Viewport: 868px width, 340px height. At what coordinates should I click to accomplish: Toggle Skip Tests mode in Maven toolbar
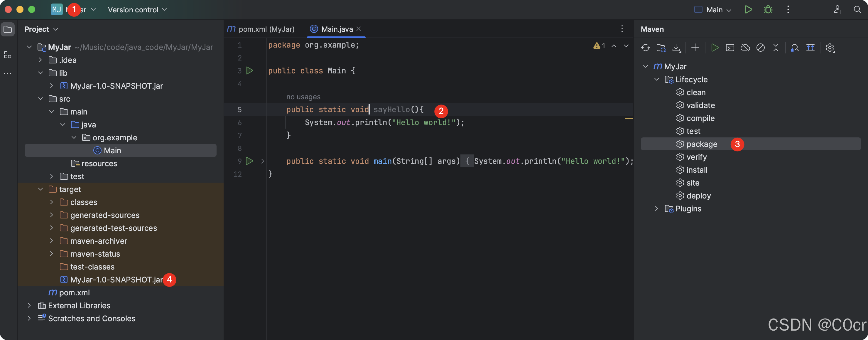pos(761,48)
